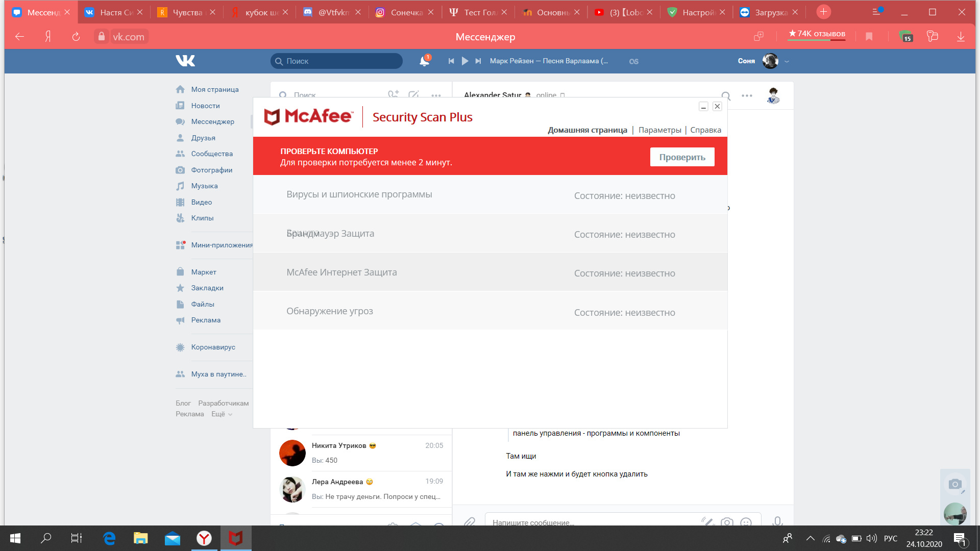
Task: Open Справка in McAfee window
Action: [705, 130]
